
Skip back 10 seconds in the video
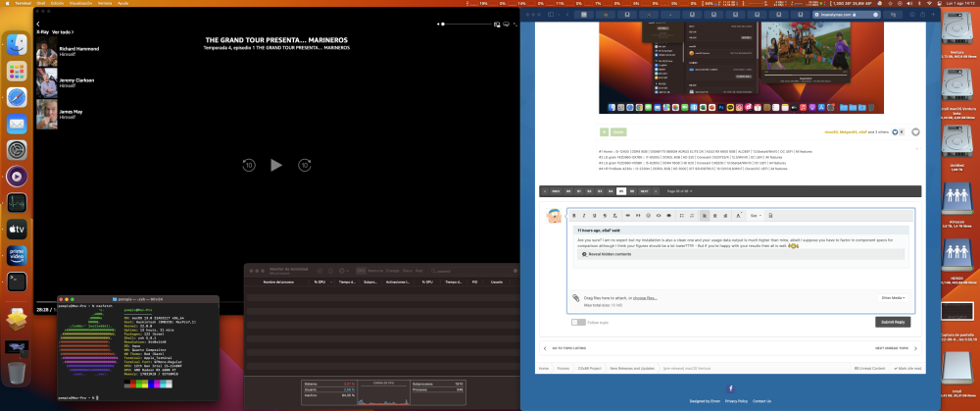pyautogui.click(x=249, y=165)
